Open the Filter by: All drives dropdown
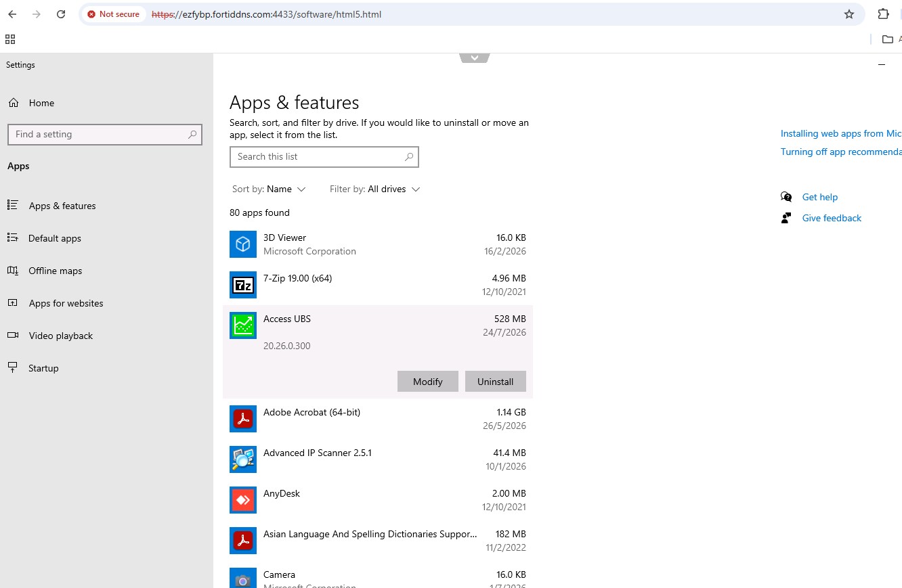 [375, 189]
